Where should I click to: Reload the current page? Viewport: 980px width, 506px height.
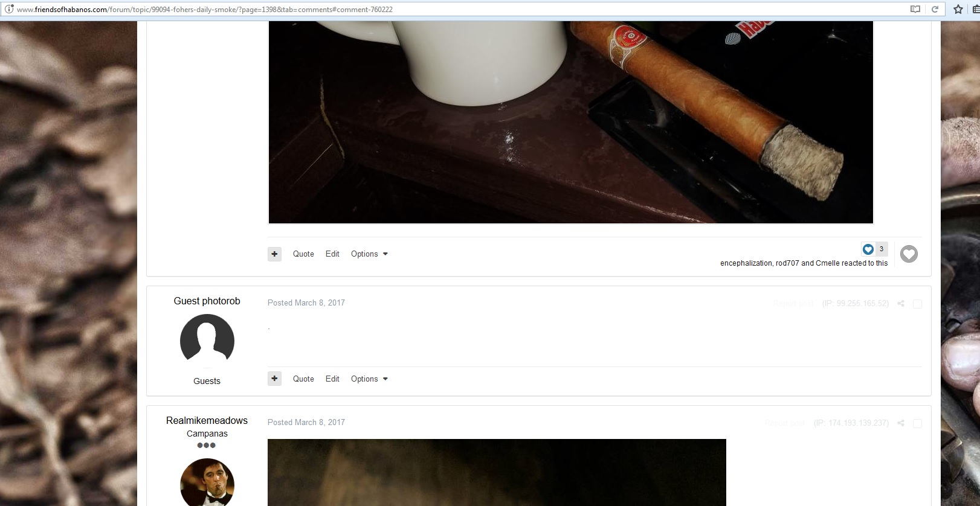(935, 9)
